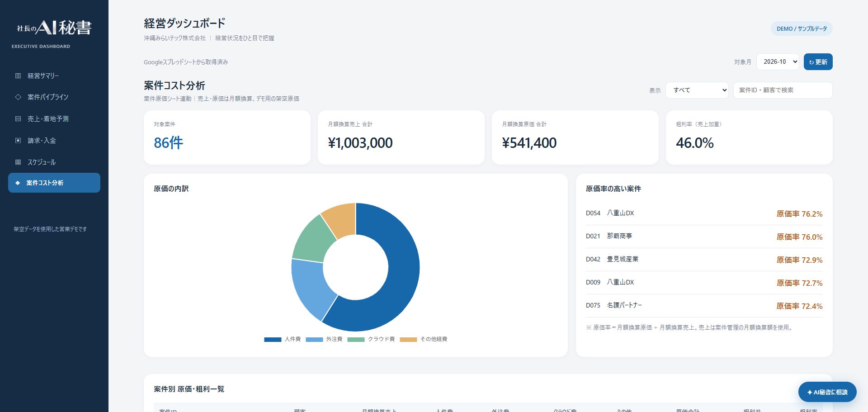Click the 案件別 原価・粗利一覧 heading

click(x=189, y=389)
